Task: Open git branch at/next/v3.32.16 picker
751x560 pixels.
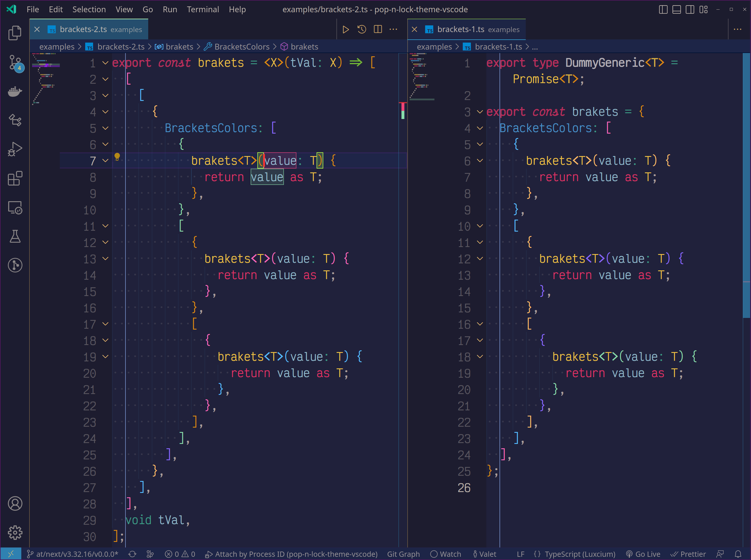Action: pos(73,554)
